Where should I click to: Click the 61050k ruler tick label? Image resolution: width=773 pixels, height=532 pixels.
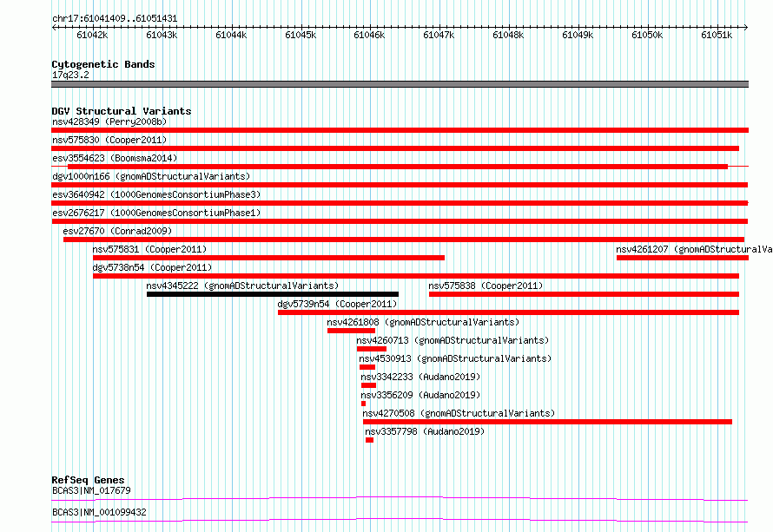point(647,35)
